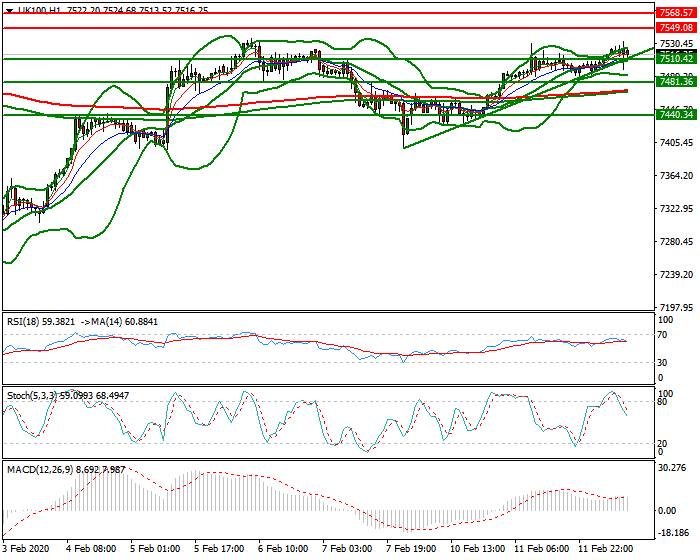
Task: Click the 3 Feb 2020 date label
Action: click(25, 548)
